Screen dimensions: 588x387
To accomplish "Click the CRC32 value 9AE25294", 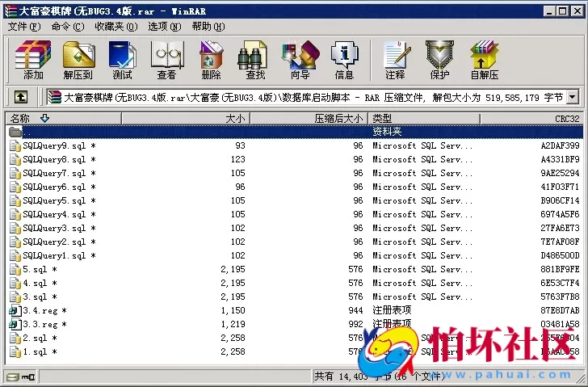I will click(560, 173).
